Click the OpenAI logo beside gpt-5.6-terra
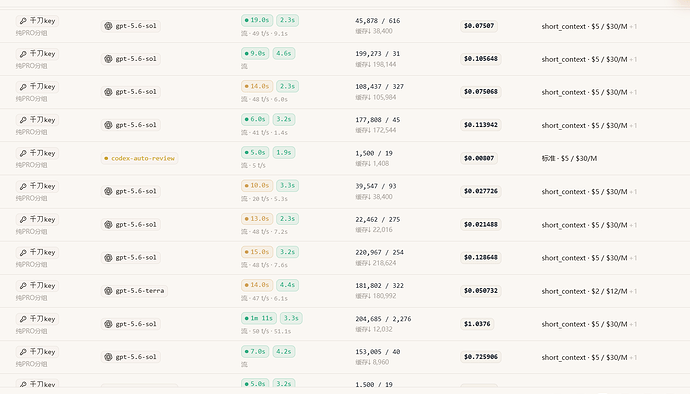 [108, 291]
